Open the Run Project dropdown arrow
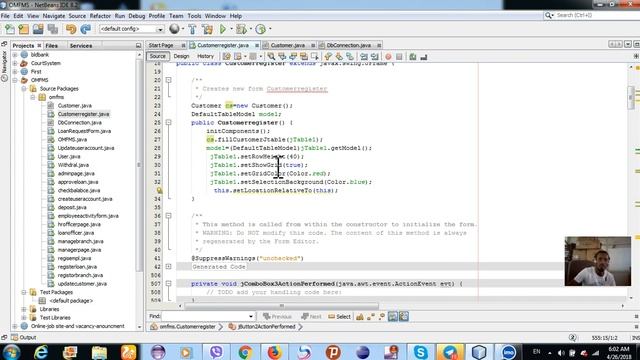 231,29
